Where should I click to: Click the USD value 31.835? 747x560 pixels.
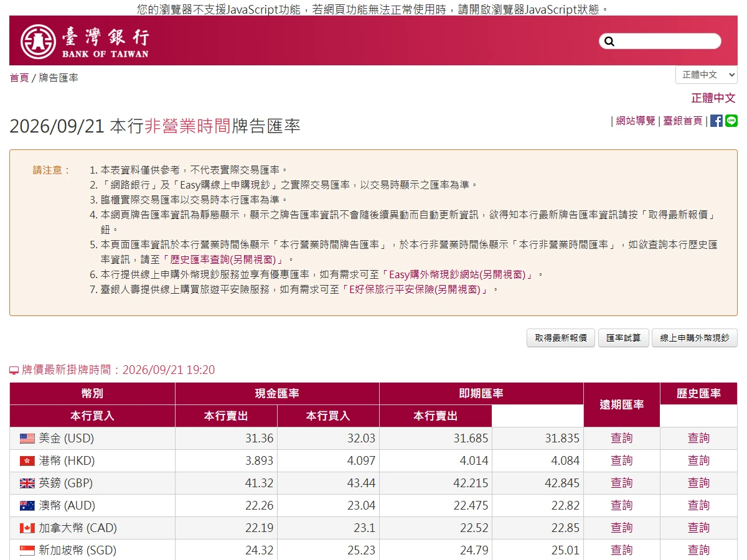tap(562, 438)
